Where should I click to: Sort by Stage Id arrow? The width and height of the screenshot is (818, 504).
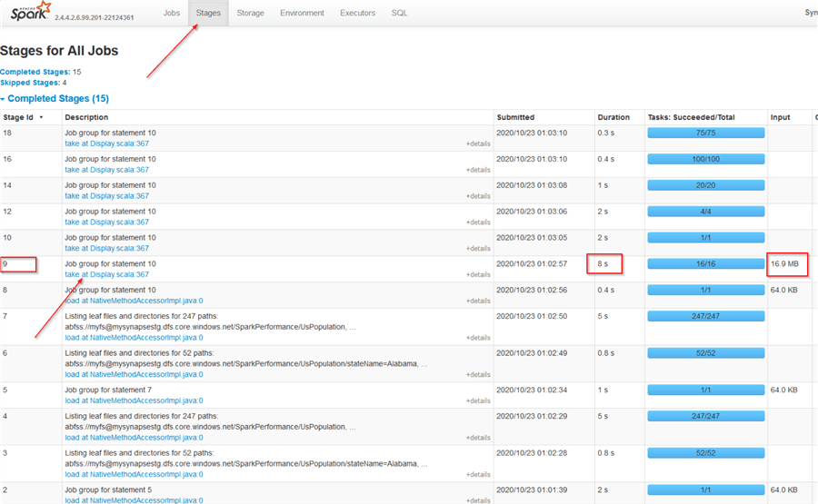tap(41, 118)
